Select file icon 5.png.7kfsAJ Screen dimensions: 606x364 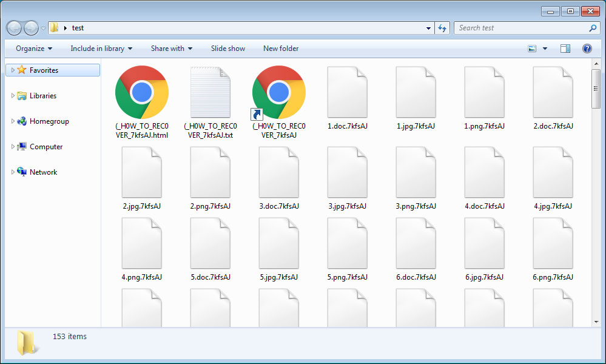[x=347, y=243]
